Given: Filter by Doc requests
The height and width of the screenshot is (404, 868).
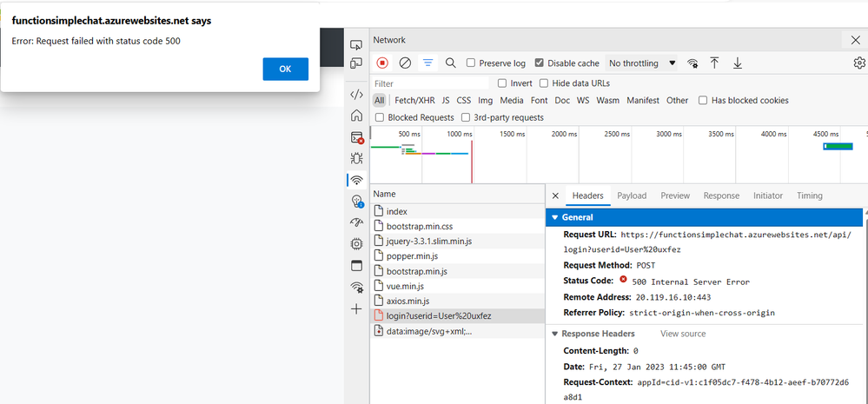Looking at the screenshot, I should [x=562, y=100].
